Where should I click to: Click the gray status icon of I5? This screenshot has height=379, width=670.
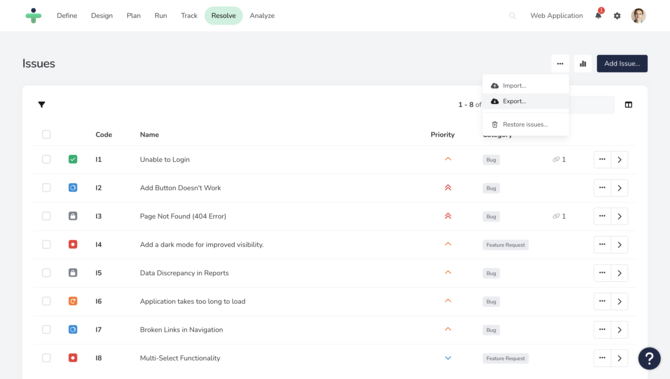73,273
